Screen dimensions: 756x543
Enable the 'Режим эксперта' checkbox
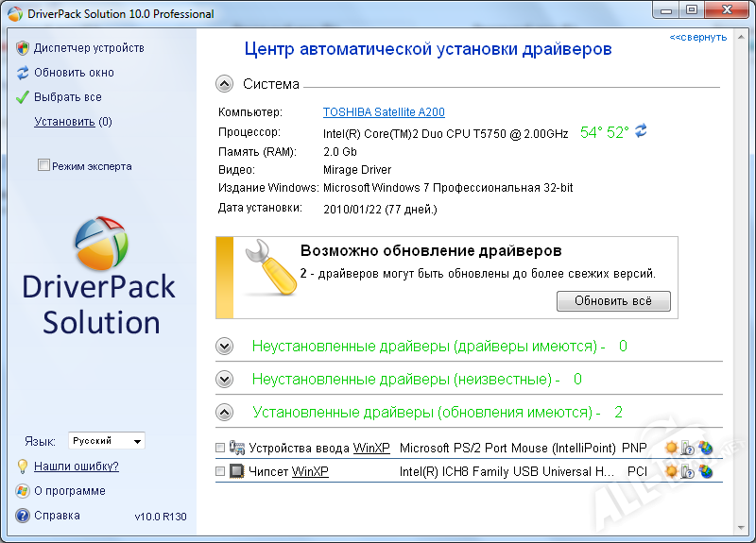click(x=43, y=166)
